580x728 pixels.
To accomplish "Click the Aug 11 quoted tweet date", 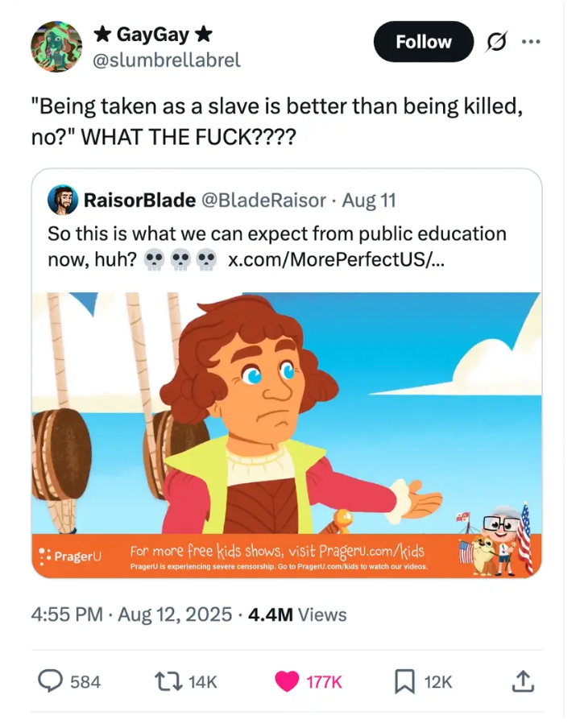I will point(369,200).
